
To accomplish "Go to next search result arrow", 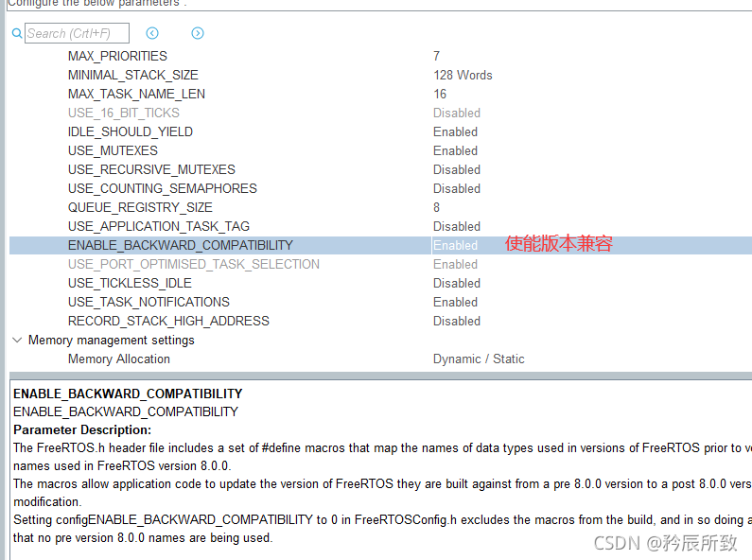I will coord(198,33).
